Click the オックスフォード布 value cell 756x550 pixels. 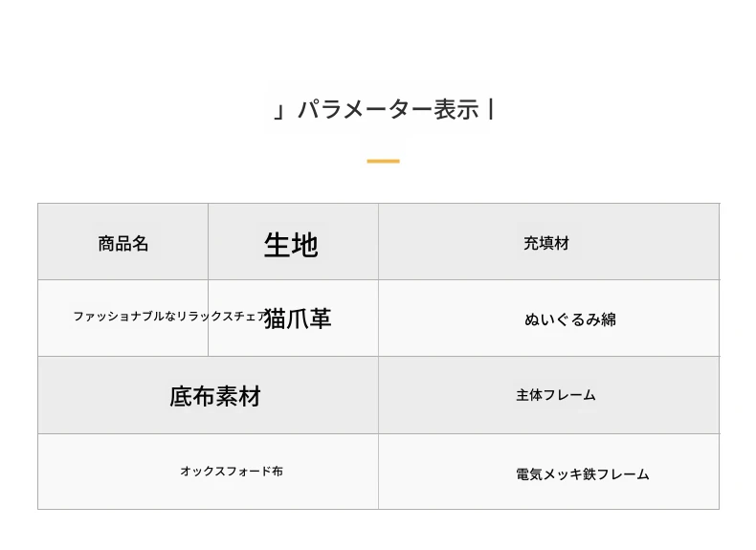click(x=232, y=471)
